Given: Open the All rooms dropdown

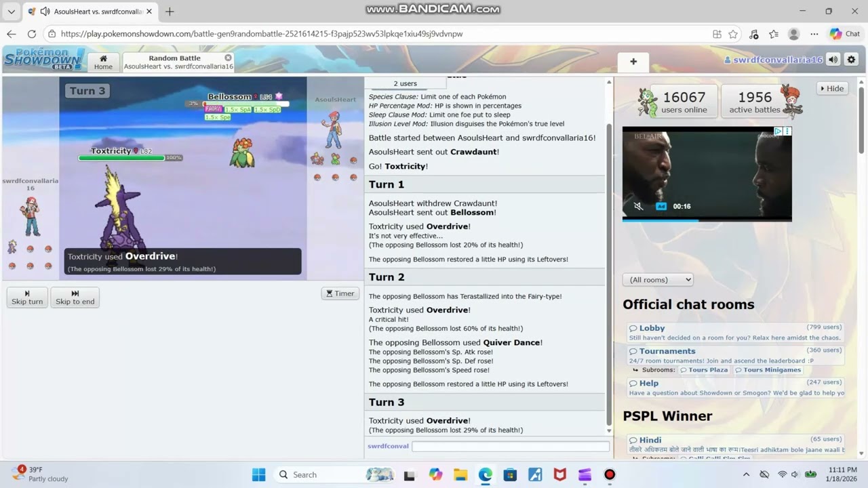Looking at the screenshot, I should [658, 279].
